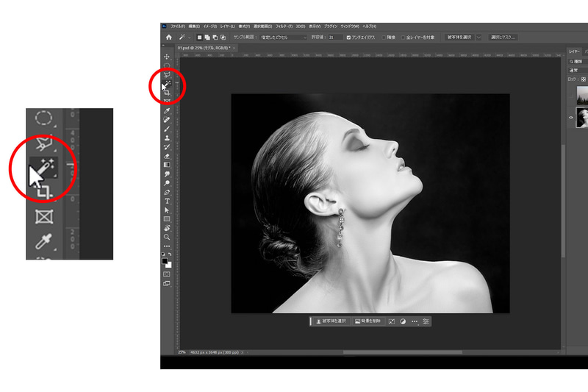Select the Smudge tool
The image size is (588, 392).
[167, 174]
